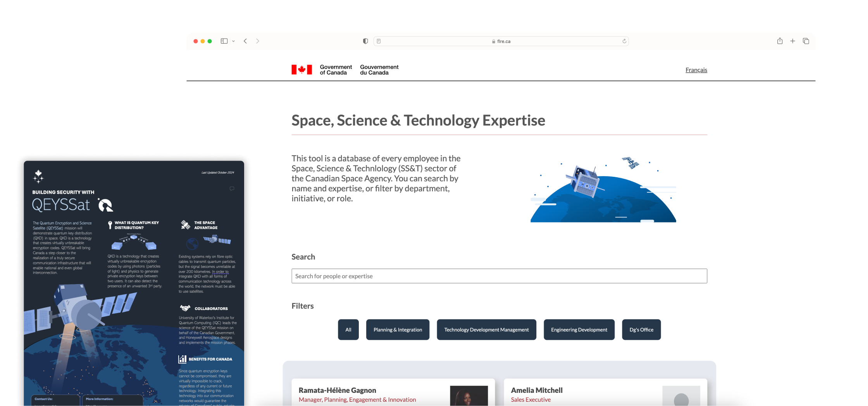The image size is (868, 406).
Task: Select the Engineering Development filter
Action: click(x=579, y=330)
